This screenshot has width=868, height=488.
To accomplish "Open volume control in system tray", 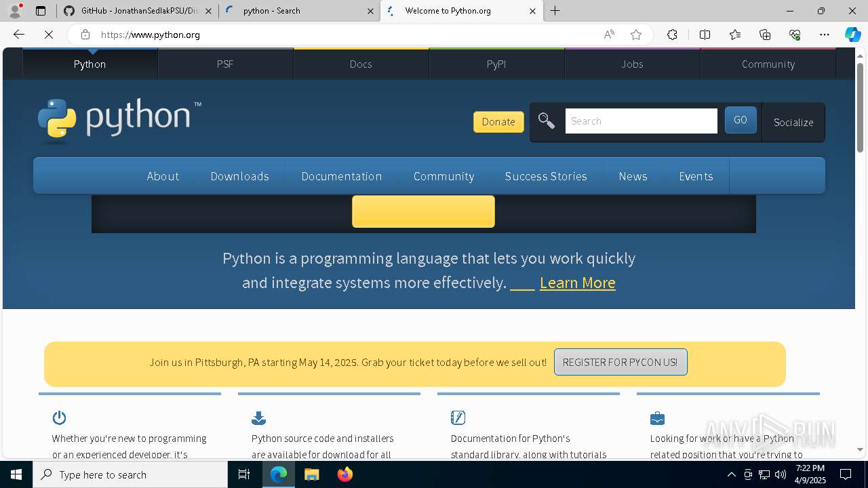I will (x=780, y=474).
